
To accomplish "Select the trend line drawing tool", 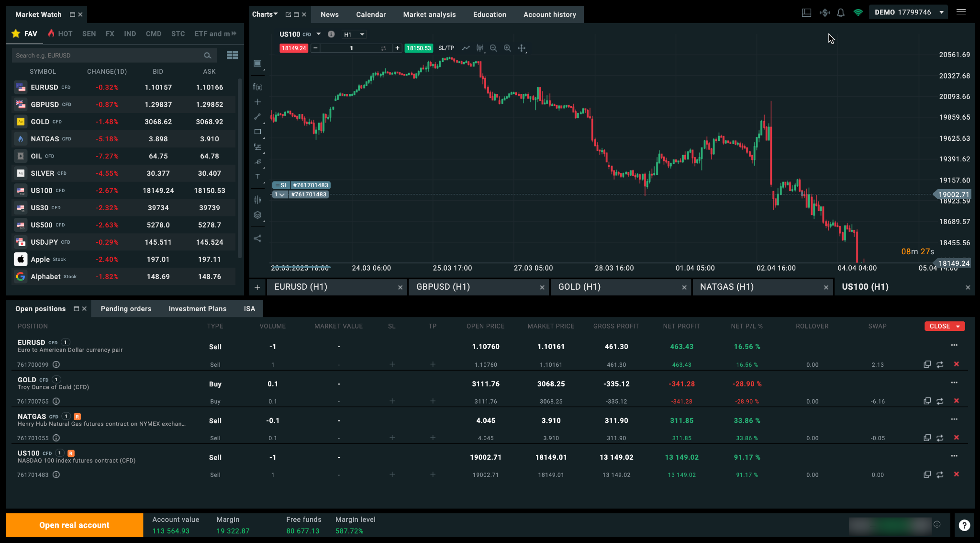I will point(257,116).
